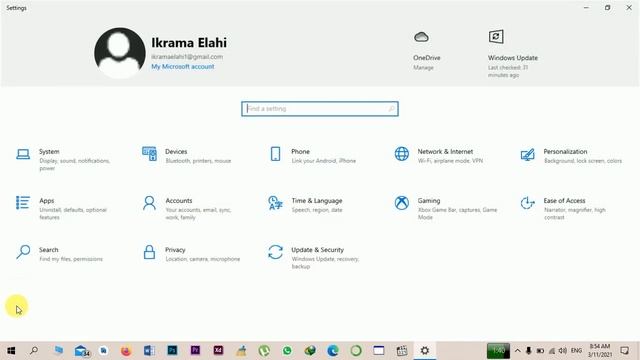This screenshot has width=640, height=360.
Task: Launch Photoshop from the taskbar
Action: click(172, 350)
